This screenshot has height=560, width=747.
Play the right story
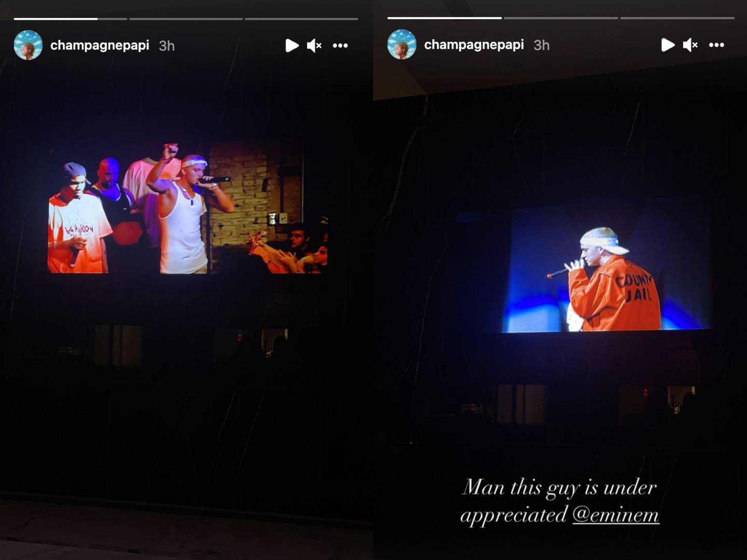[x=668, y=45]
